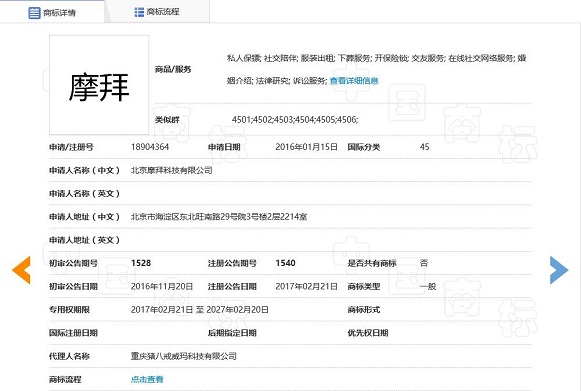Click the agent name 重庆猪八戒威玛科技有限公司
Screen dimensions: 581x391
coord(183,356)
